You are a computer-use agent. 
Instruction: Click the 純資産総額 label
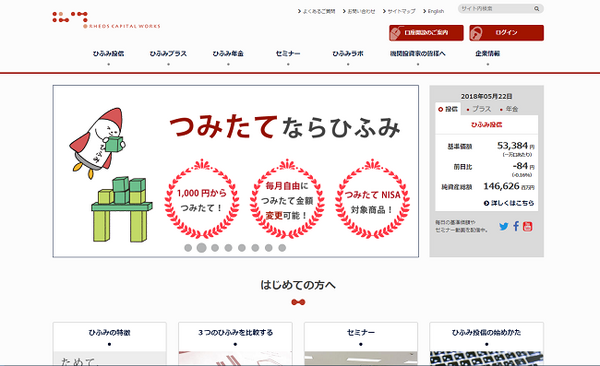coord(457,187)
